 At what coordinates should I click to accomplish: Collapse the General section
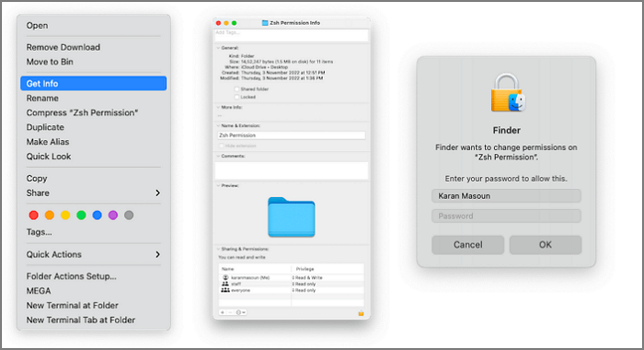[218, 48]
